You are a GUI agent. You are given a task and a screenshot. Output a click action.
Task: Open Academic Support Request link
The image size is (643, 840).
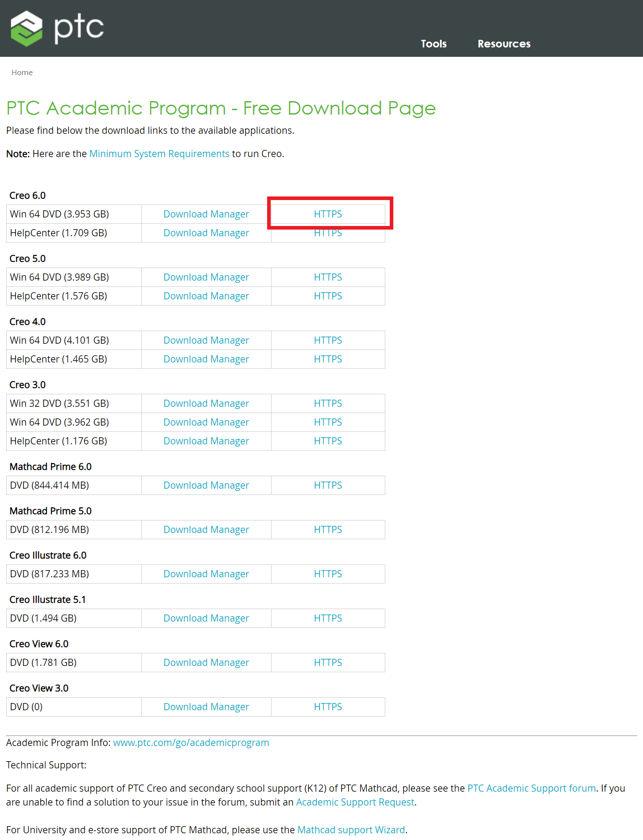[x=355, y=802]
